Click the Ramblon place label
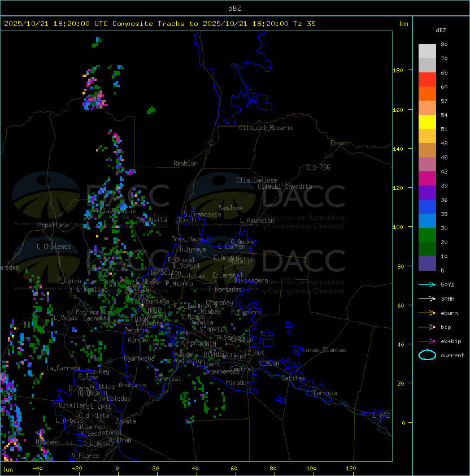The image size is (470, 476). (185, 163)
